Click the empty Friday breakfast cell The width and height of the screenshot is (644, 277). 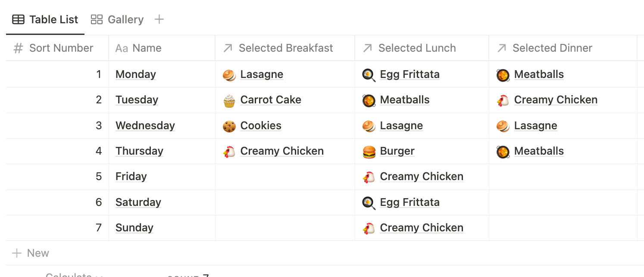click(284, 177)
